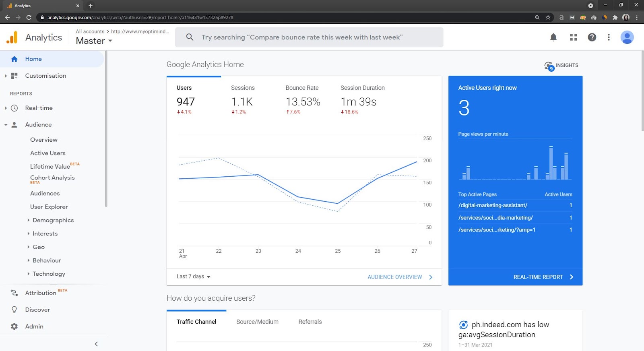This screenshot has width=644, height=351.
Task: Click the Home house icon in sidebar
Action: pos(14,59)
